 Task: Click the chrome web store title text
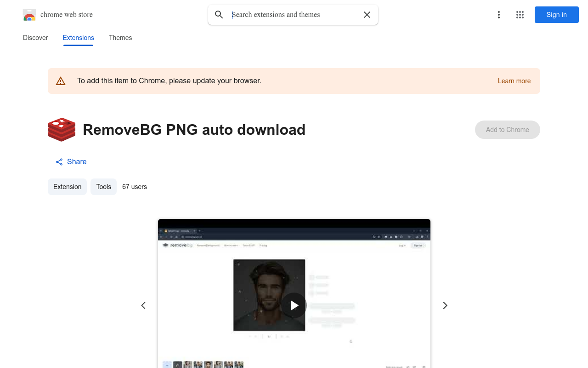click(x=67, y=15)
